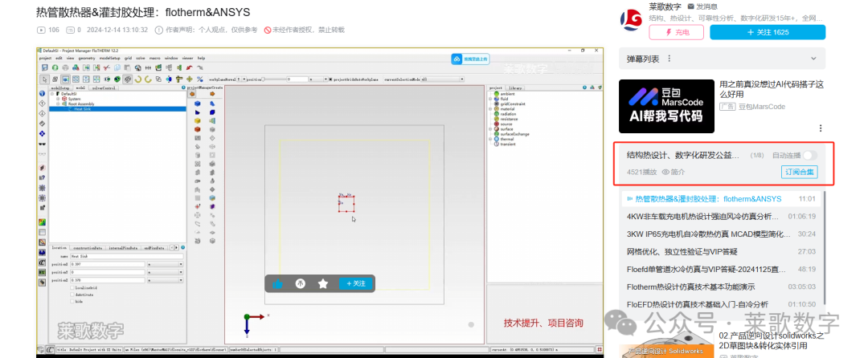Click the 豆包 MarsCode ad thumbnail
Screen dimensions: 868x358
pos(666,106)
